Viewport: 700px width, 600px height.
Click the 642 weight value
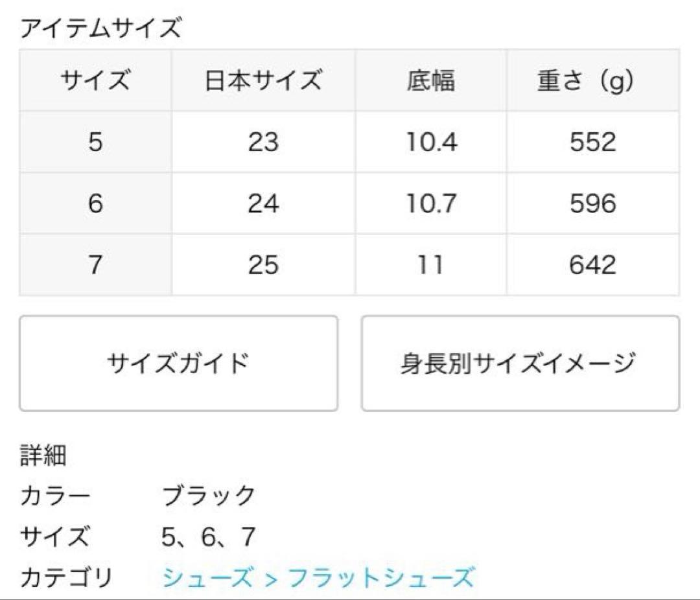(x=592, y=265)
